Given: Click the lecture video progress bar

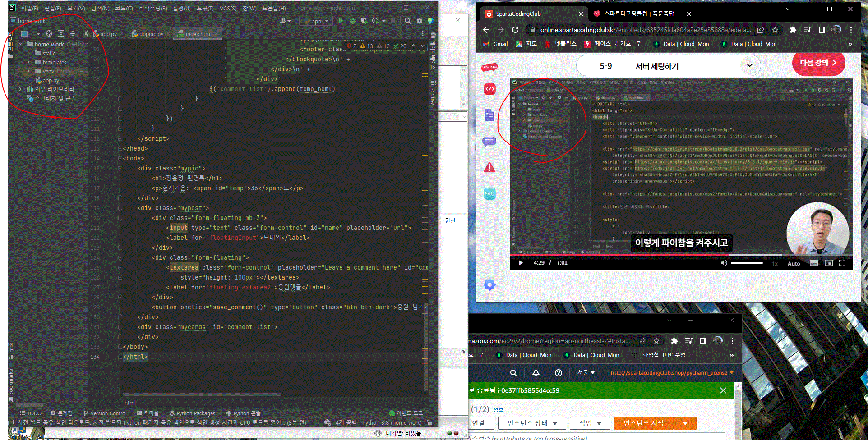Looking at the screenshot, I should point(681,255).
